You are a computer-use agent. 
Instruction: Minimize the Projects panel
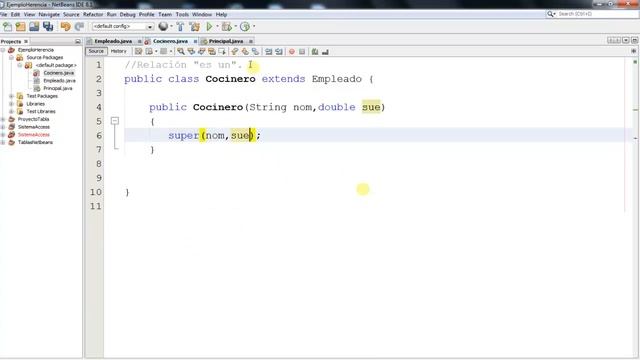coord(78,41)
